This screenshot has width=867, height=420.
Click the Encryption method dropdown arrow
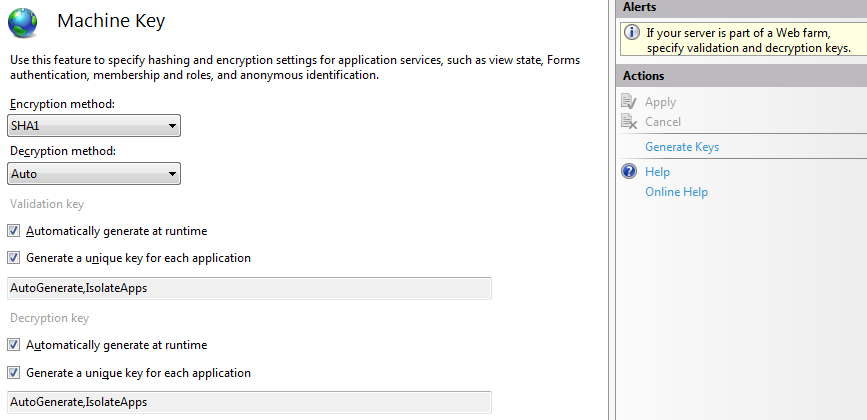click(x=172, y=127)
